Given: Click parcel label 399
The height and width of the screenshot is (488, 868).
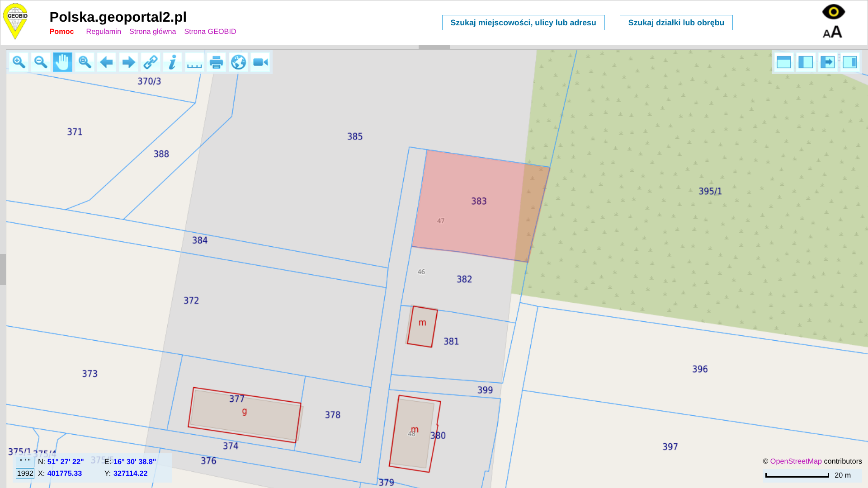Looking at the screenshot, I should 485,390.
